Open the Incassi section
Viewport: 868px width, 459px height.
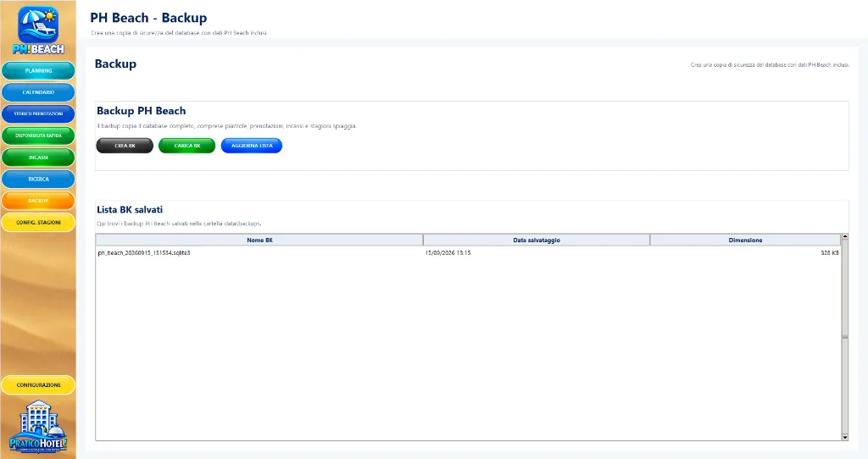tap(38, 157)
